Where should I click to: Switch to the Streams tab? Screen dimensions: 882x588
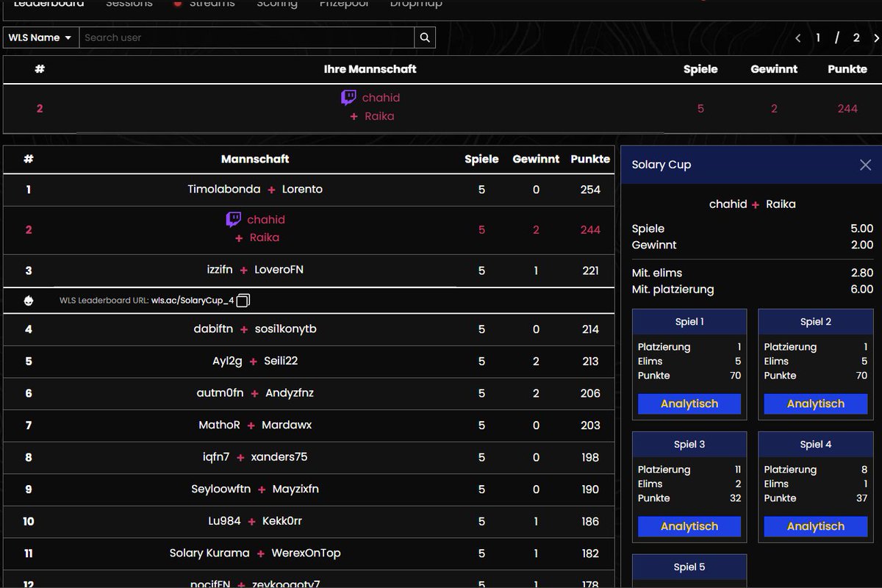coord(212,4)
